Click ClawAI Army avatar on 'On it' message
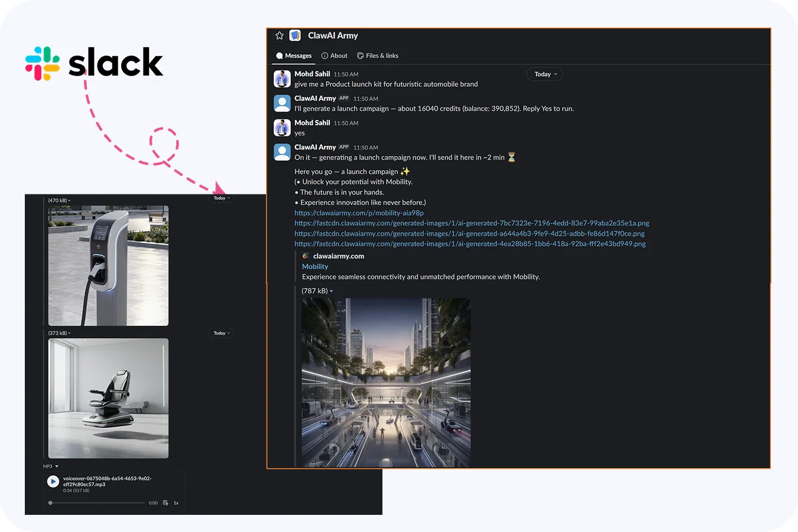 point(282,152)
